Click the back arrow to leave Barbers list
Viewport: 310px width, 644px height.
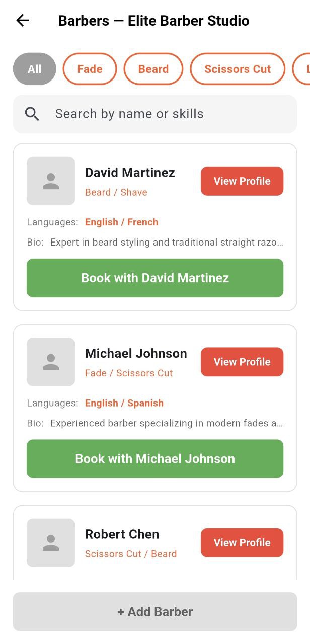coord(21,20)
